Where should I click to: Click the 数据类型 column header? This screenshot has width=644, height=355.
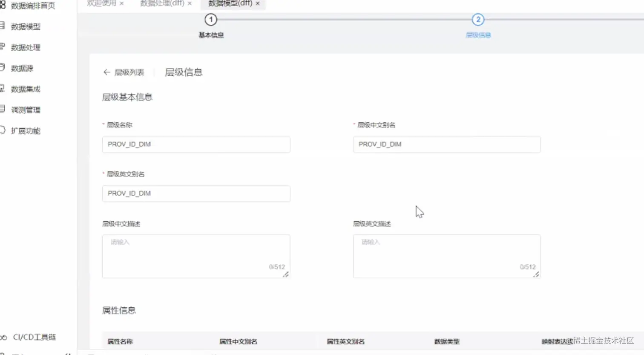tap(447, 341)
